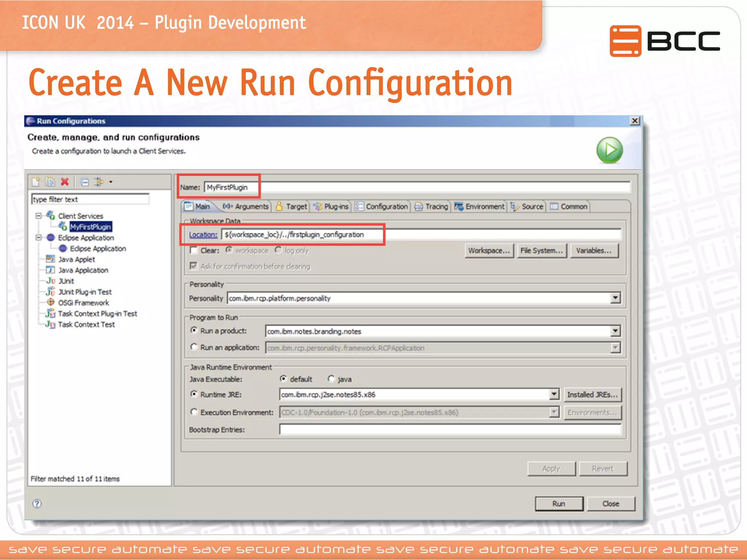Select the OSGi Framework tree entry
This screenshot has height=560, width=747.
click(84, 303)
